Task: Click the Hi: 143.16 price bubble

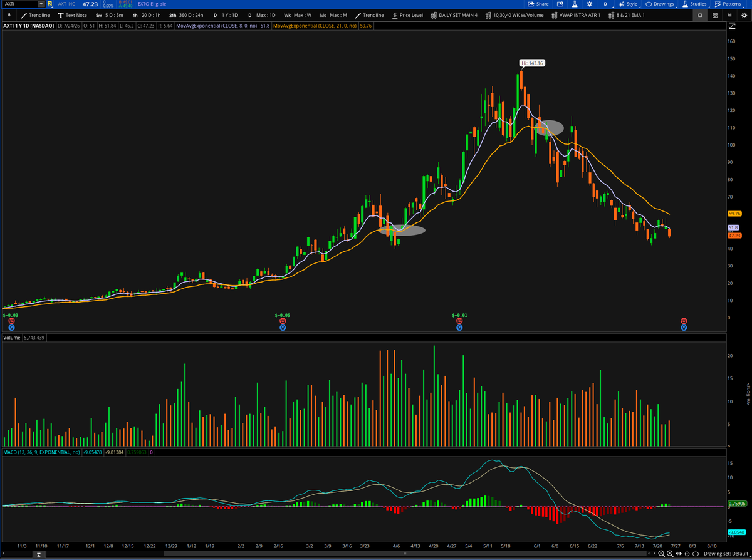Action: click(x=533, y=63)
